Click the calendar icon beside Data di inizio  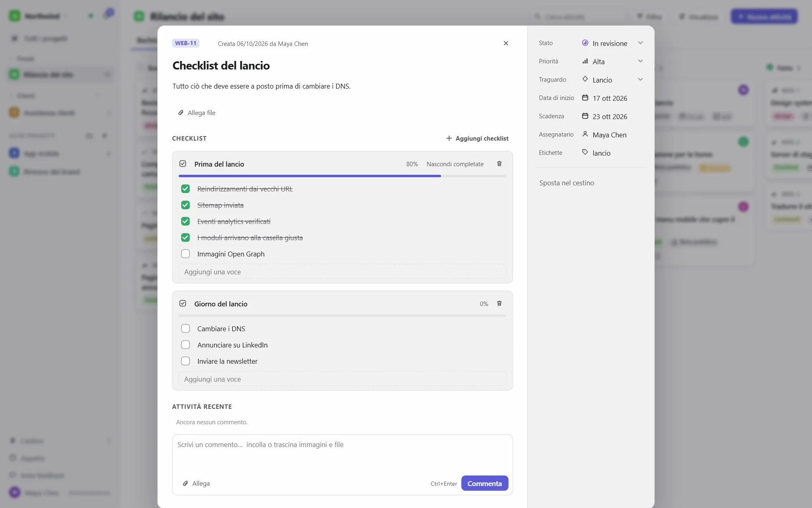tap(585, 98)
